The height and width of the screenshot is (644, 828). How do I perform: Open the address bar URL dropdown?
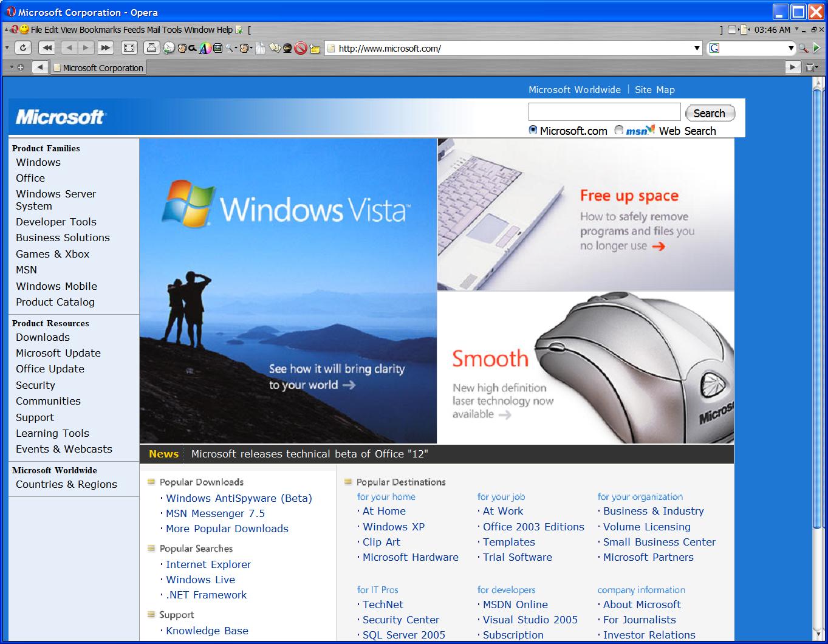pos(697,48)
